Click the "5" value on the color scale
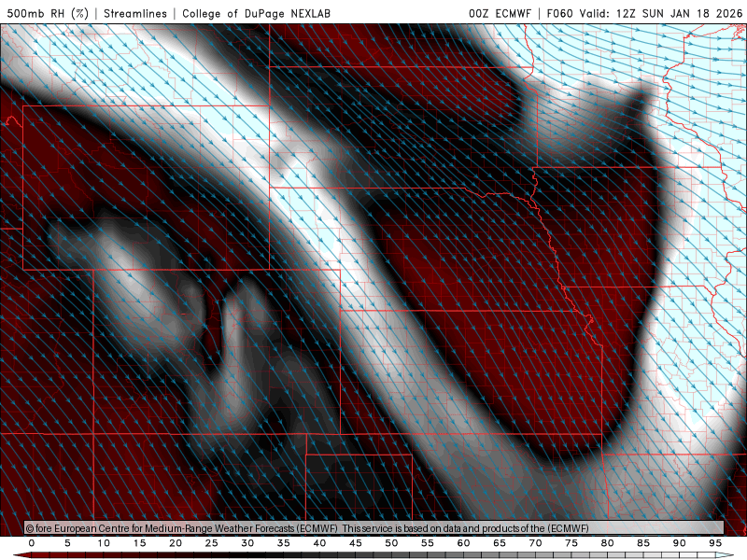Viewport: 747px width, 560px height. click(x=67, y=543)
